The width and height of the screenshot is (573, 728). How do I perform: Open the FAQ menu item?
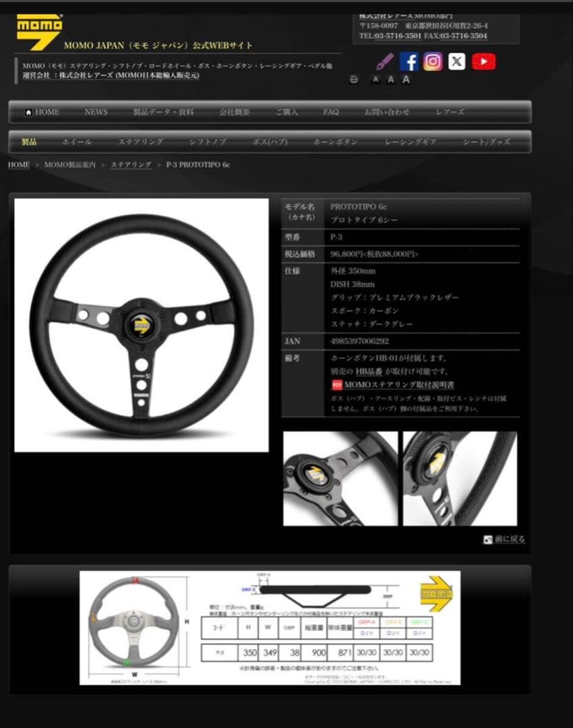331,112
